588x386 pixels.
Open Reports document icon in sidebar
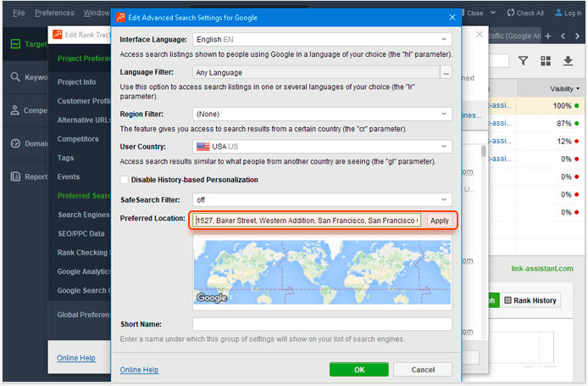point(15,176)
